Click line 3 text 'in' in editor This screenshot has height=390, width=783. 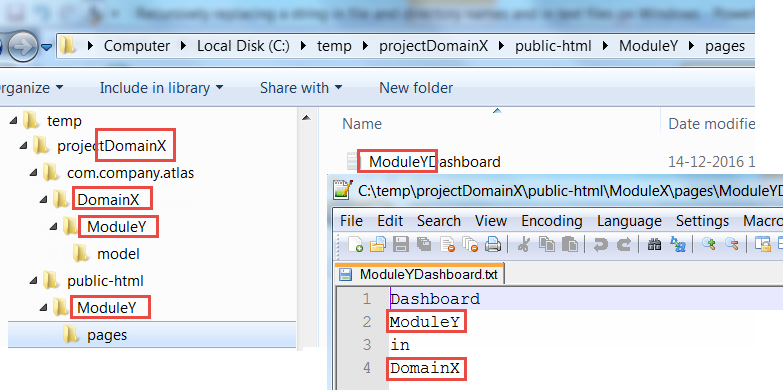(399, 345)
